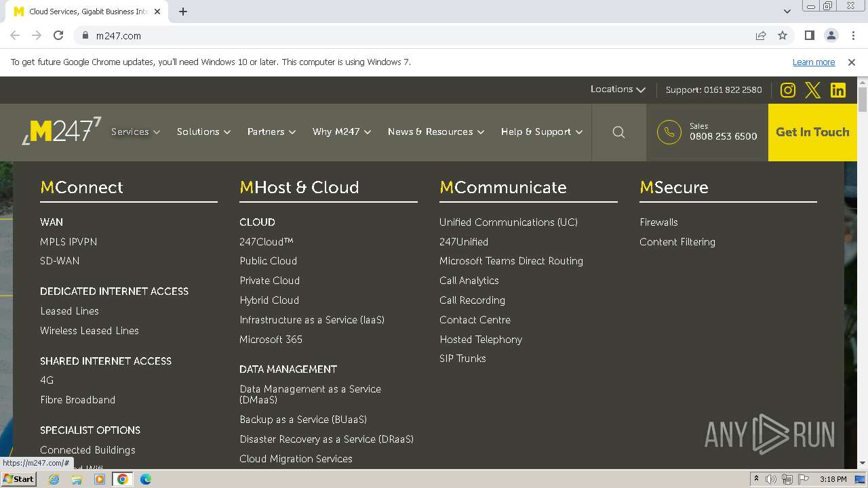The image size is (868, 488).
Task: Open Microsoft Edge from taskbar
Action: (x=146, y=479)
